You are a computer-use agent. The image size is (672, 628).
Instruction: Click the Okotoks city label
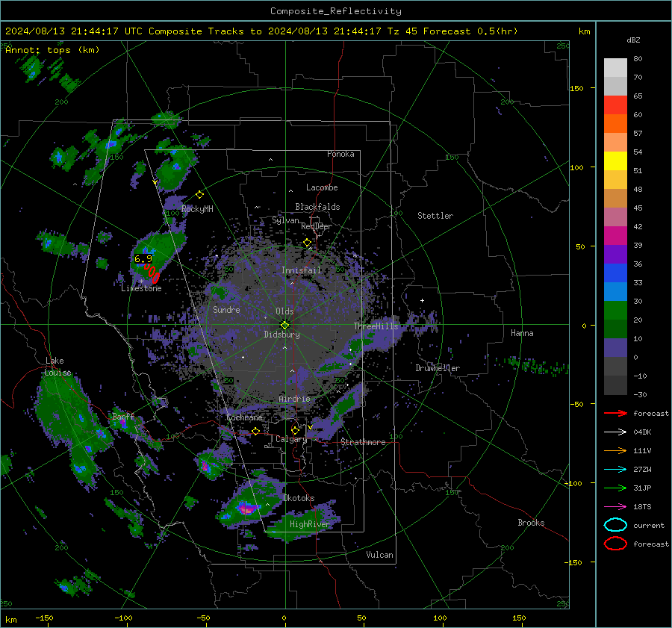pyautogui.click(x=299, y=498)
